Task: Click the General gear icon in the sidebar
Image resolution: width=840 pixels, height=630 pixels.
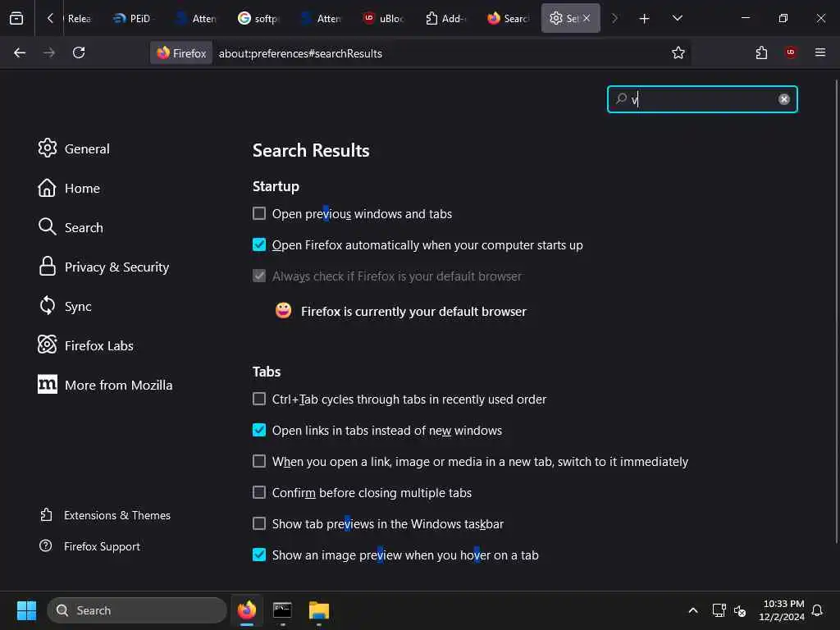Action: tap(47, 148)
